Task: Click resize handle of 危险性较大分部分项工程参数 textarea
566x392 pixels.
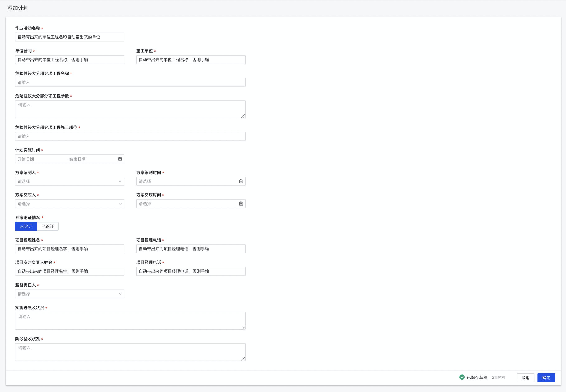Action: pos(243,116)
